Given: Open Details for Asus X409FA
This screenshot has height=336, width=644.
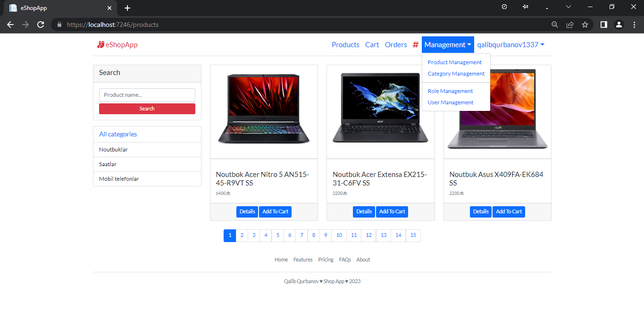Looking at the screenshot, I should (481, 212).
